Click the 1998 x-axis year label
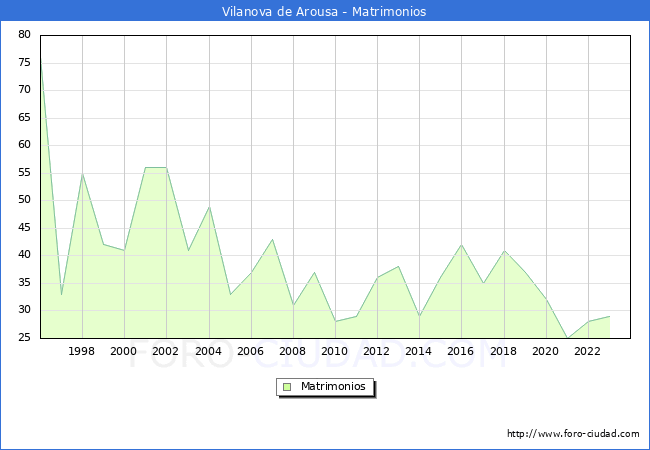Viewport: 650px width, 450px height. pyautogui.click(x=81, y=351)
